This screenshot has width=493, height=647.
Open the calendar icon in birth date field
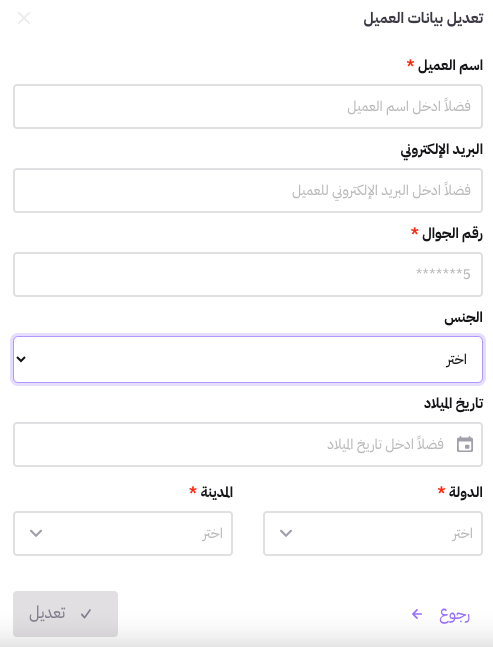point(465,444)
